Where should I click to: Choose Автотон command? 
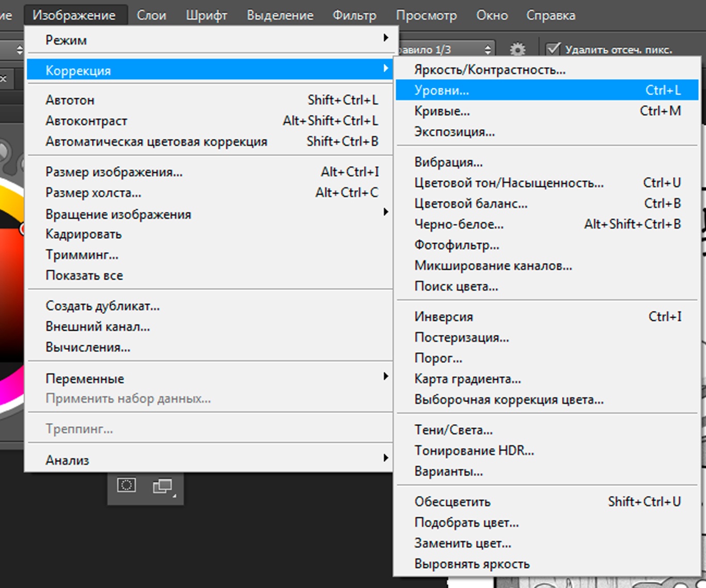(210, 100)
